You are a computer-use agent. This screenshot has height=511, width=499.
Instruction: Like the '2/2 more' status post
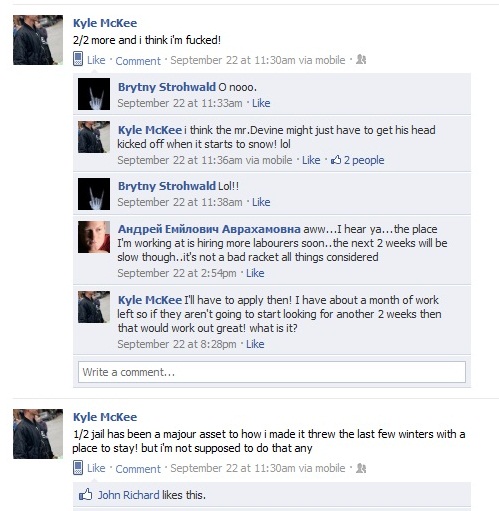(96, 60)
